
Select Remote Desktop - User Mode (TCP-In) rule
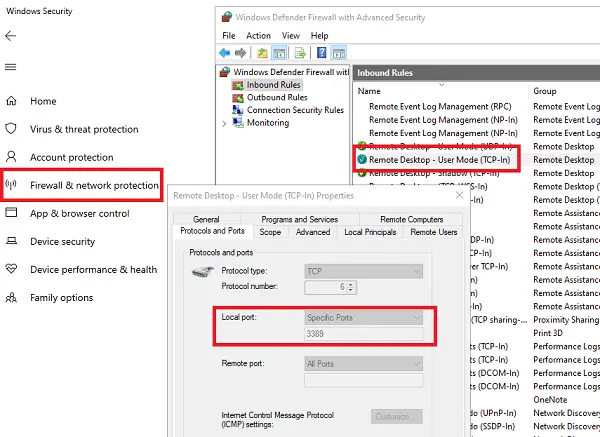pos(439,160)
